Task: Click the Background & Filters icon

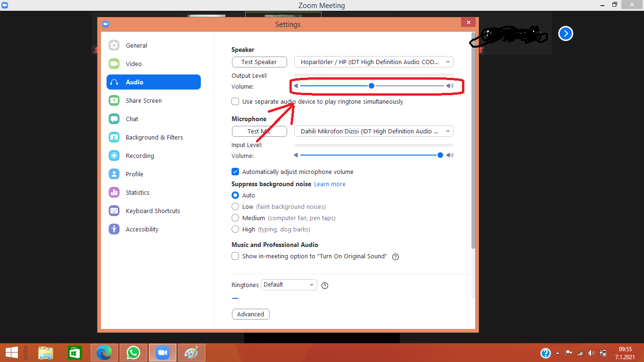Action: tap(114, 137)
